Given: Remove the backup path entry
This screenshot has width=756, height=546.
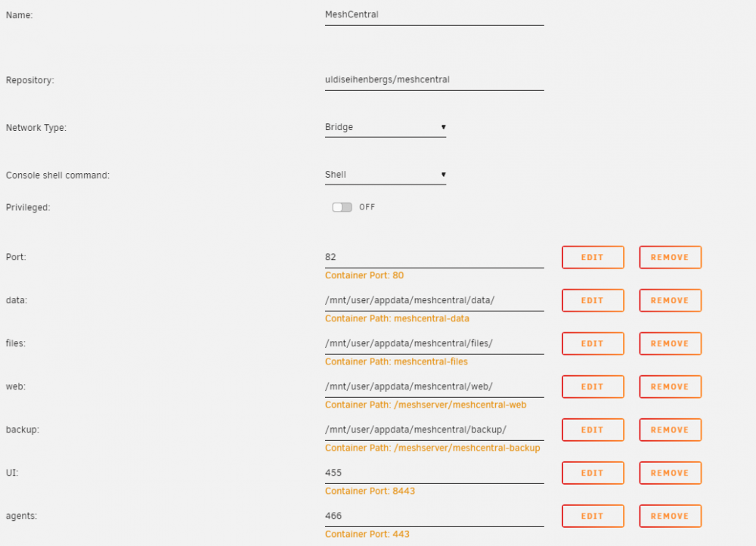Looking at the screenshot, I should 670,430.
